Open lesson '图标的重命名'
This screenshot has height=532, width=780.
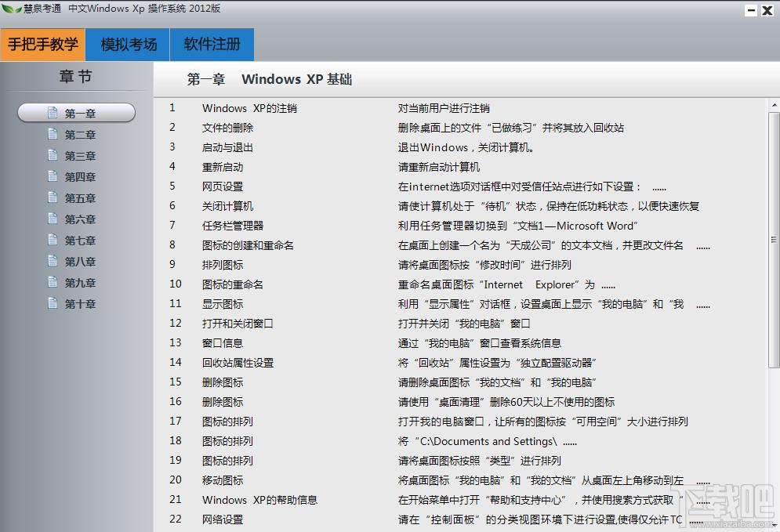233,284
